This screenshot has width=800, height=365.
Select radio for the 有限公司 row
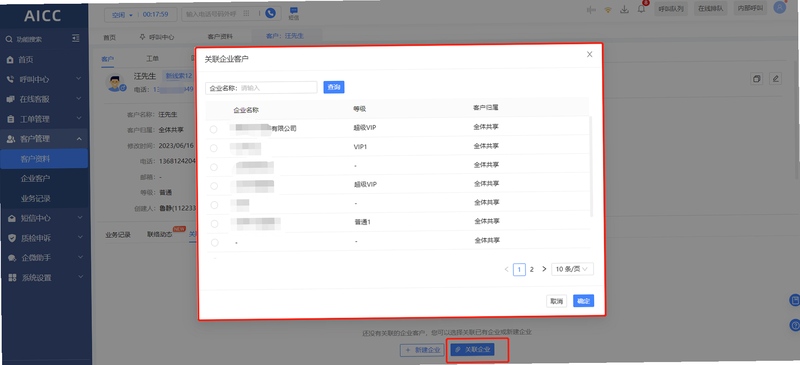tap(214, 129)
